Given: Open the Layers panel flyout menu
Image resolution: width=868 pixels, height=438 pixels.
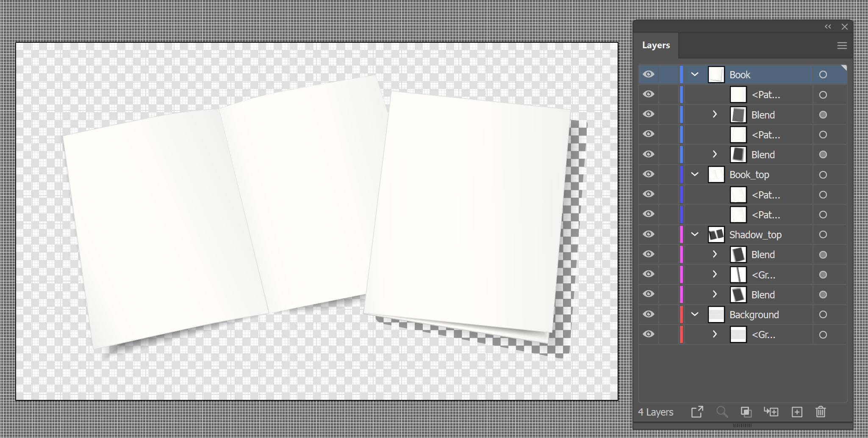Looking at the screenshot, I should coord(842,45).
